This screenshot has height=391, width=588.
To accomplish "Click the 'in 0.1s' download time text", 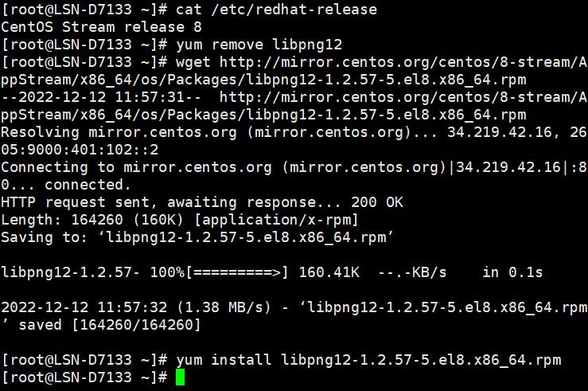I will click(x=512, y=272).
